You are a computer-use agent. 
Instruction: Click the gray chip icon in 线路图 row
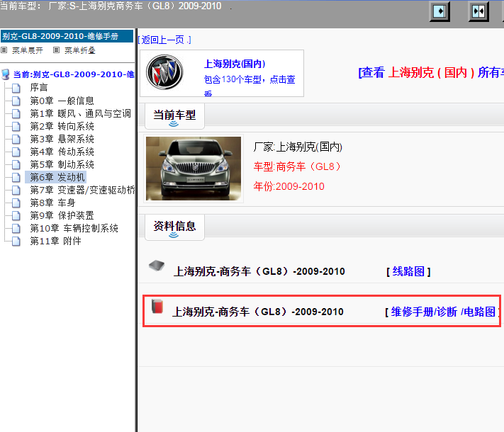(157, 266)
